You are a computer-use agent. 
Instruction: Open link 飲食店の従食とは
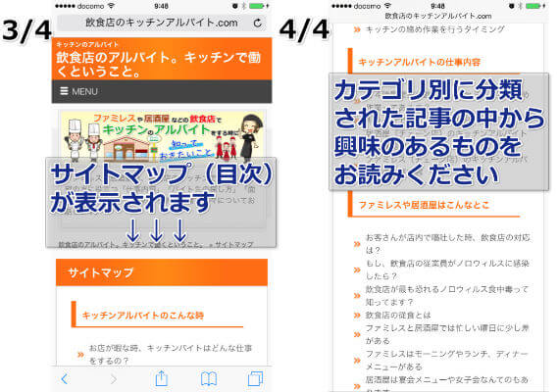pos(398,315)
